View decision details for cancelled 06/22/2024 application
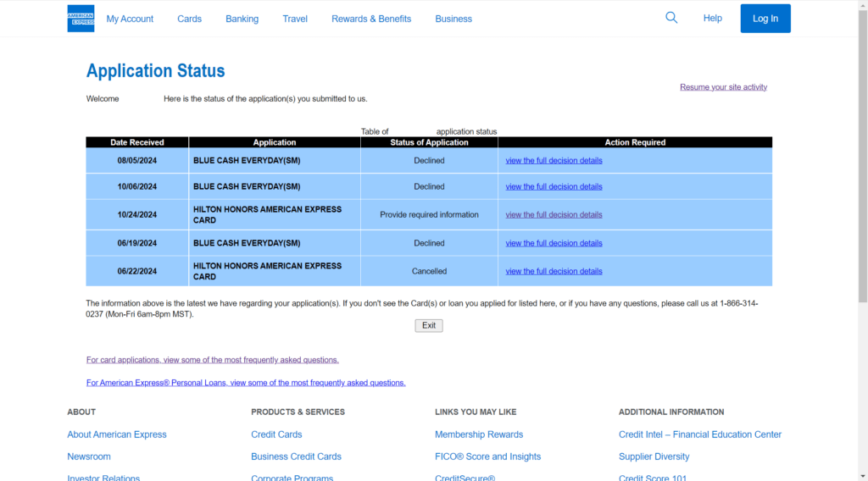This screenshot has width=868, height=481. pos(554,272)
